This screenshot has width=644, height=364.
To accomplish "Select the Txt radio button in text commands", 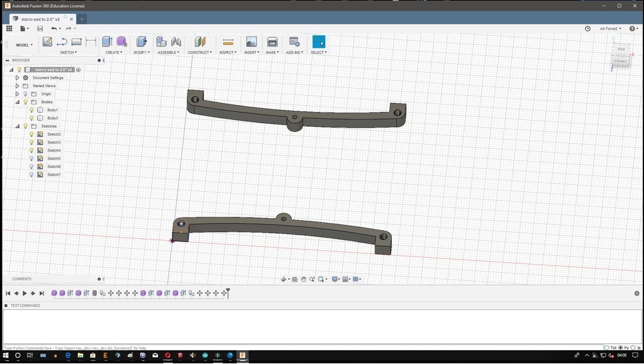I will (x=607, y=348).
